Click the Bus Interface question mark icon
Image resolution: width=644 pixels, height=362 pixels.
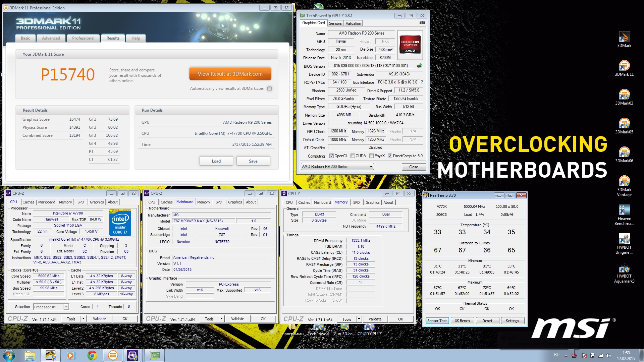click(x=422, y=82)
